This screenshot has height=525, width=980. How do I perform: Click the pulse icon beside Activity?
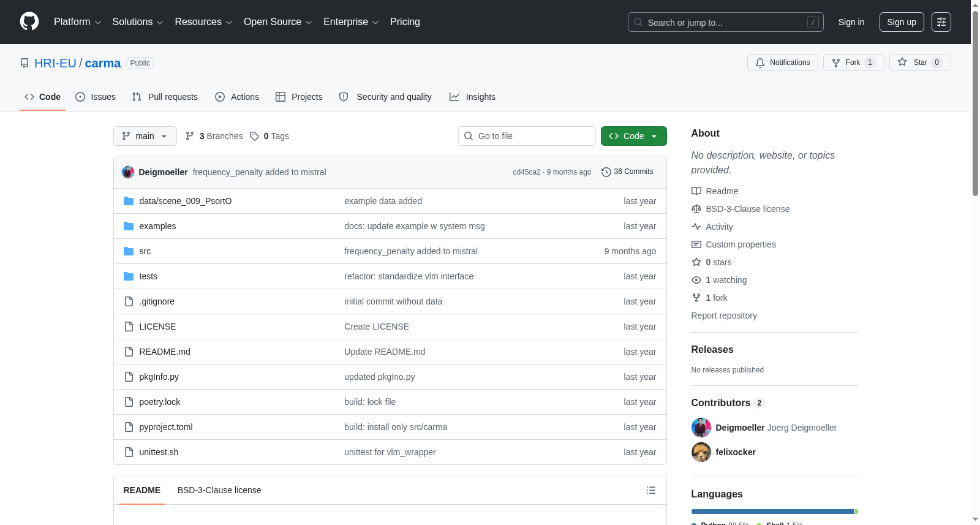696,227
